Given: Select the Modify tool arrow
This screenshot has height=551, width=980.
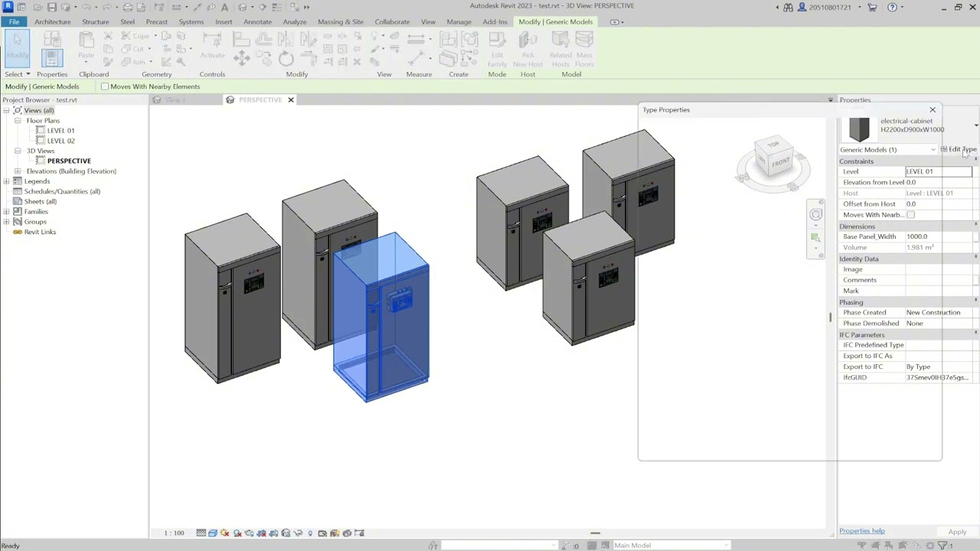Looking at the screenshot, I should click(x=17, y=47).
